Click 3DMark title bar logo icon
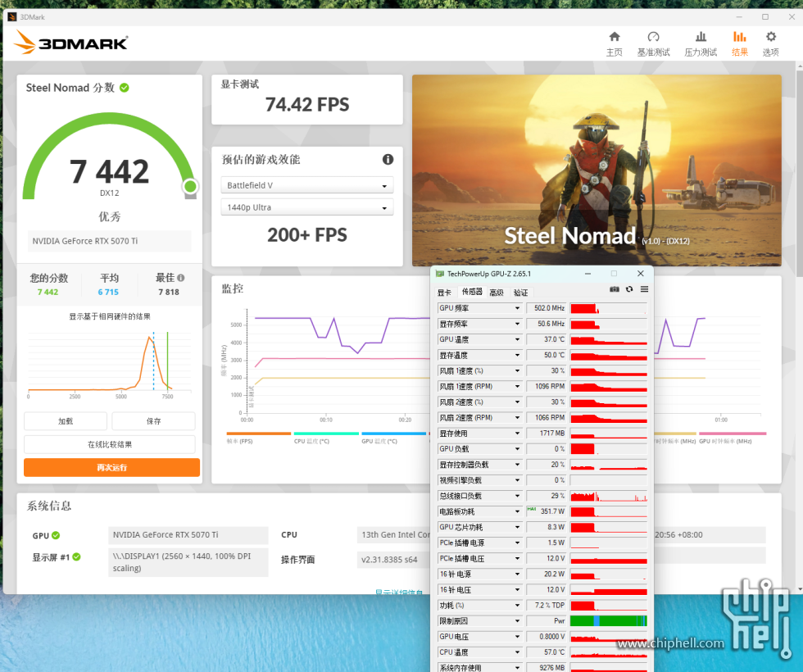Image resolution: width=803 pixels, height=672 pixels. click(12, 17)
